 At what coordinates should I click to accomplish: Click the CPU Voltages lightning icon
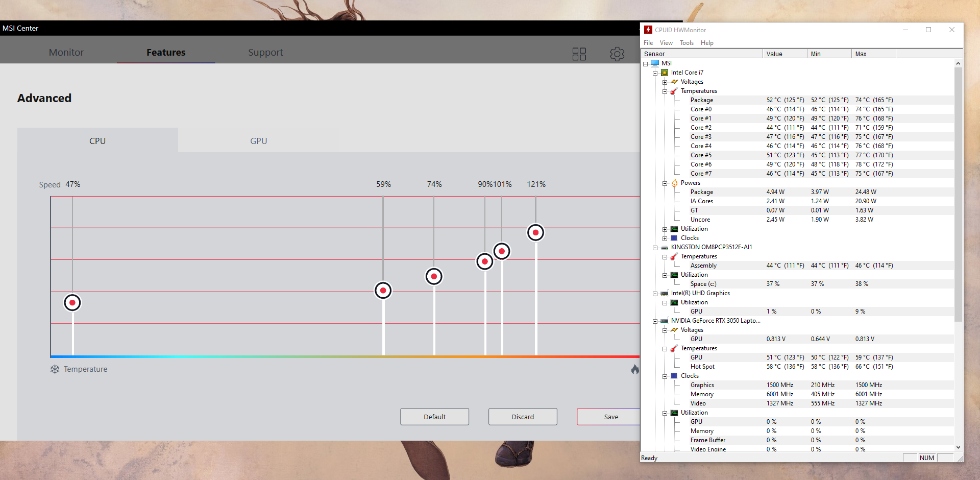pyautogui.click(x=674, y=82)
